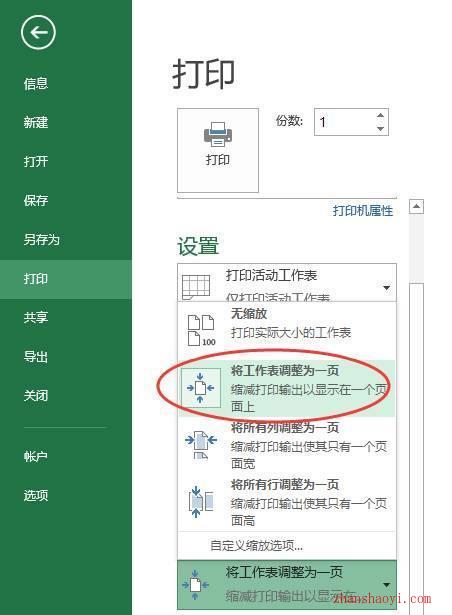Image resolution: width=452 pixels, height=615 pixels.
Task: Select the No Scaling pages icon
Action: click(x=201, y=330)
